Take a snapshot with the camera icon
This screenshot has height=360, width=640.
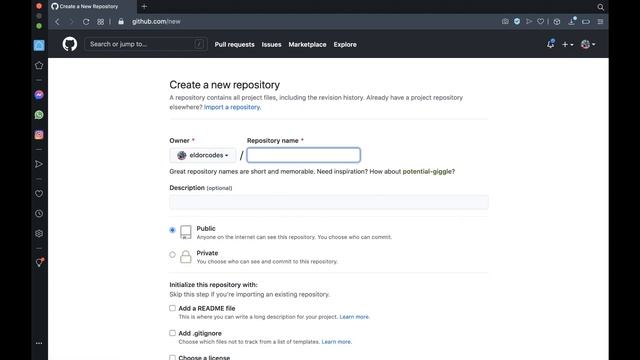505,21
